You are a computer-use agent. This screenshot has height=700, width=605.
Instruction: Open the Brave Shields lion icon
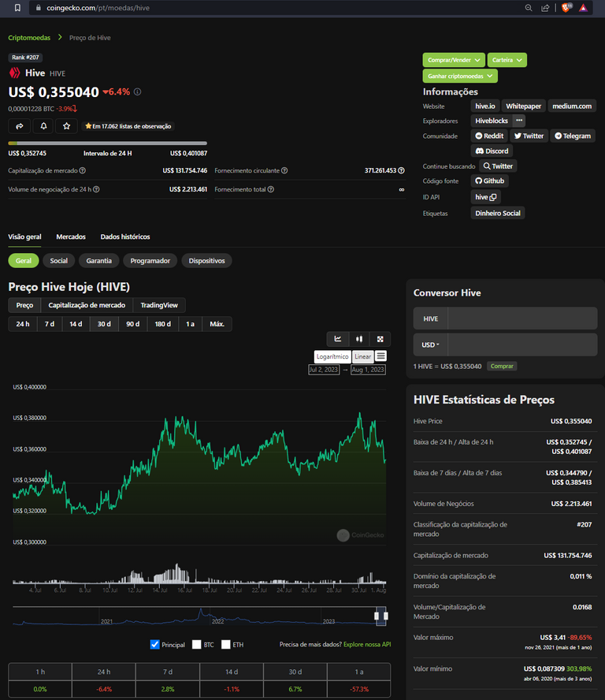566,8
